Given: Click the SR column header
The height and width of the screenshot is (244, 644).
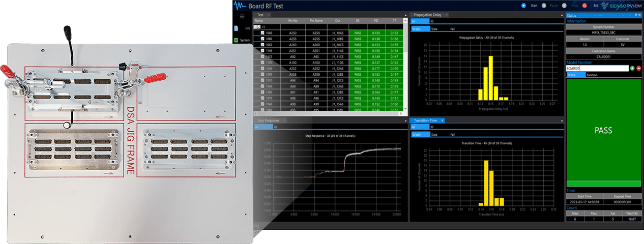Looking at the screenshot, I should (358, 21).
